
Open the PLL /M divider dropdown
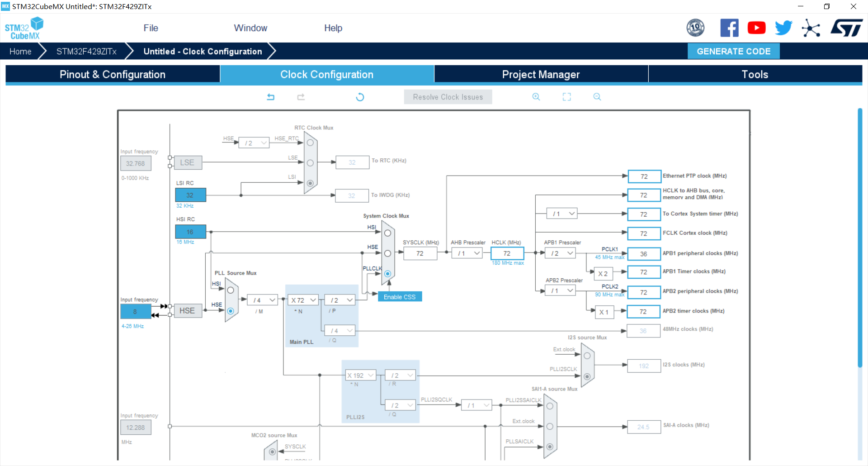pyautogui.click(x=263, y=300)
